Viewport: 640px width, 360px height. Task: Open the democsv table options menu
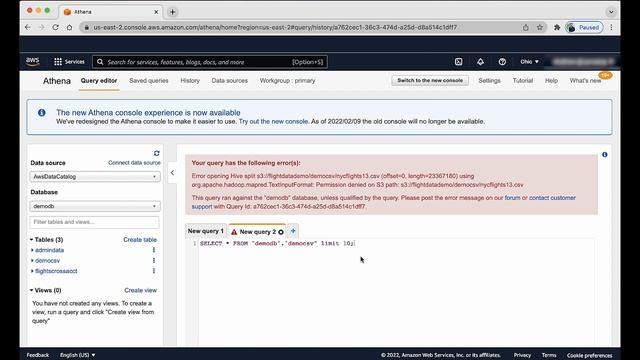(x=154, y=260)
